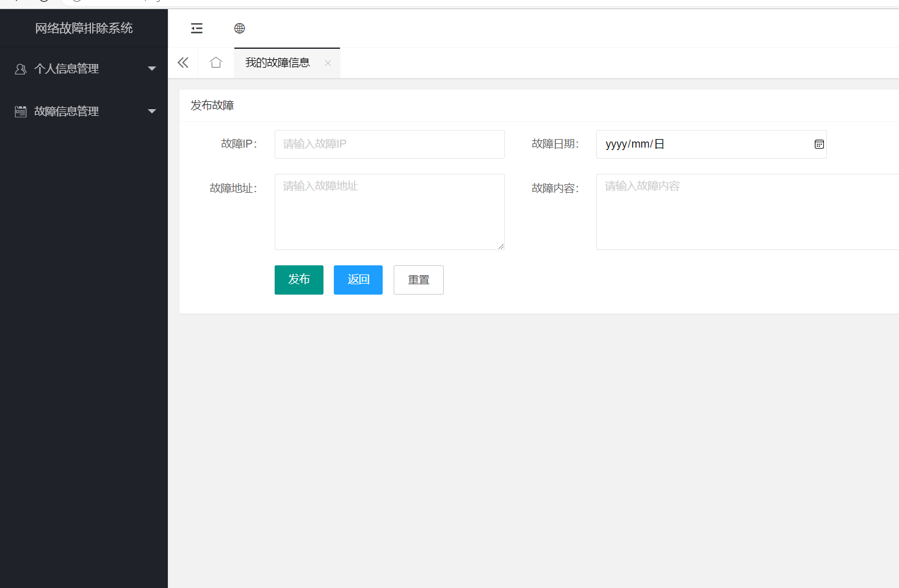Close the 我的故障信息 tab
This screenshot has height=588, width=899.
click(328, 63)
